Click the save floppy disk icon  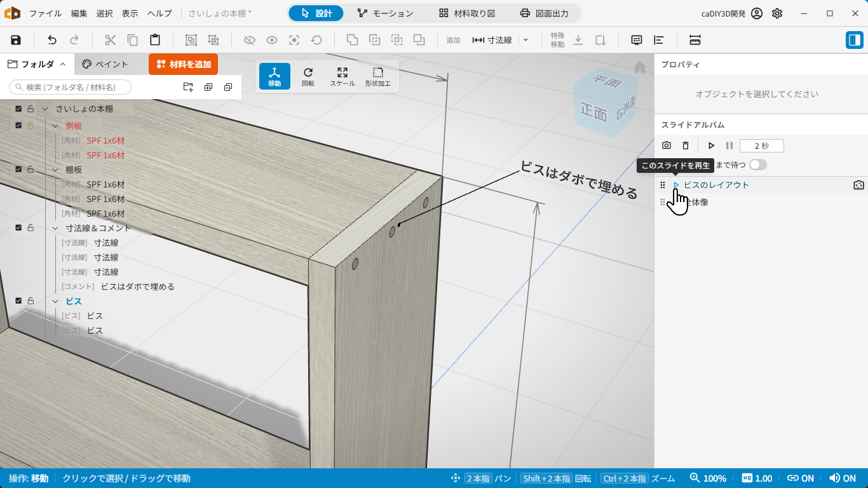[16, 40]
